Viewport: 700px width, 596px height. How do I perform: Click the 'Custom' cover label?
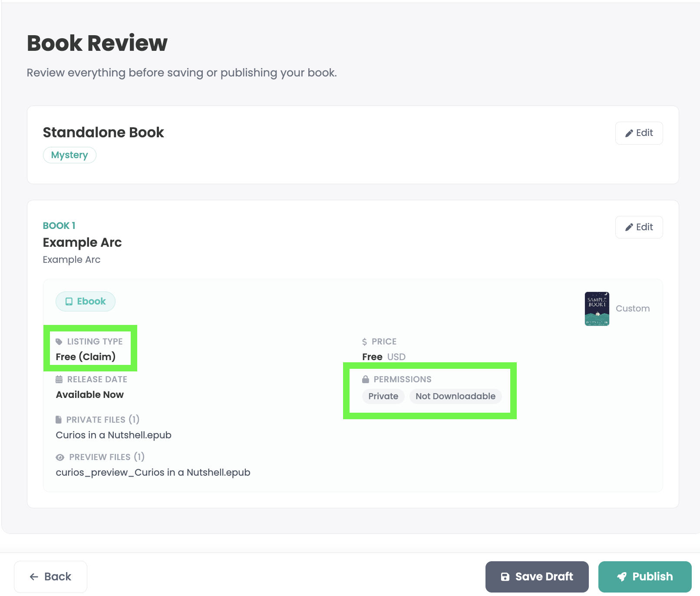click(x=633, y=308)
